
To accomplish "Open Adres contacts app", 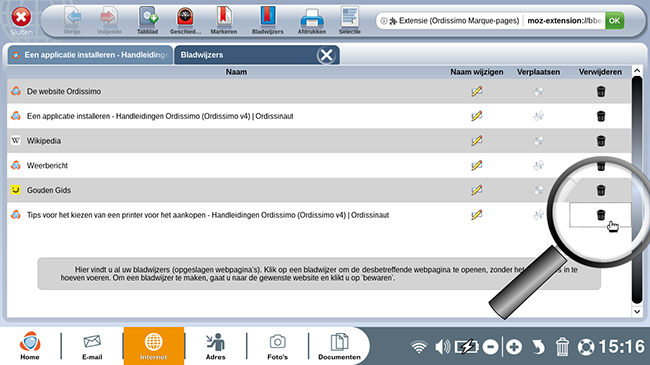I will tap(216, 346).
